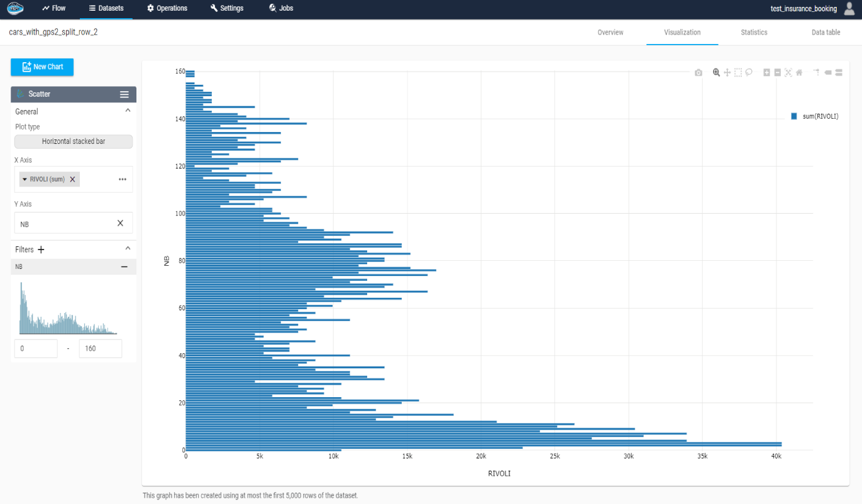862x504 pixels.
Task: Open RIVOLI (sum) aggregation dropdown arrow
Action: 25,180
